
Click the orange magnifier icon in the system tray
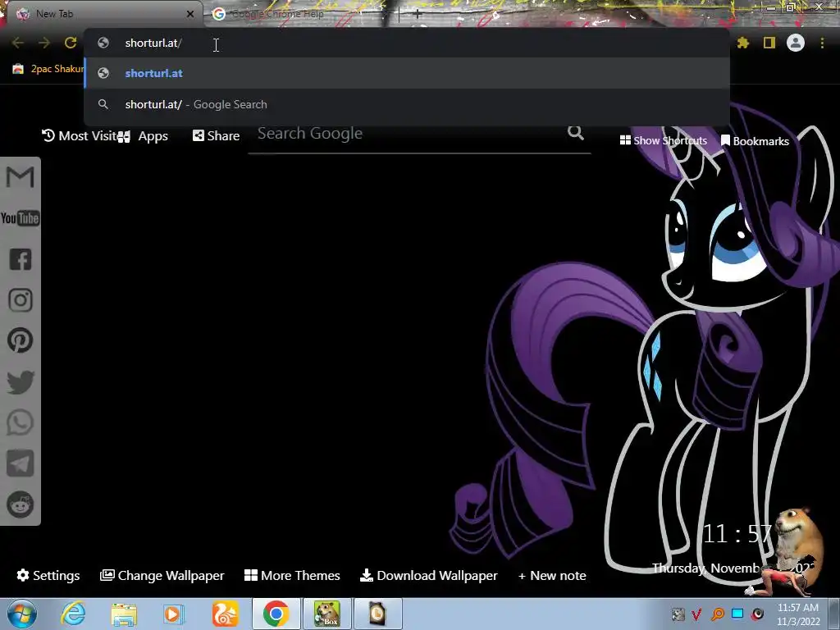718,614
